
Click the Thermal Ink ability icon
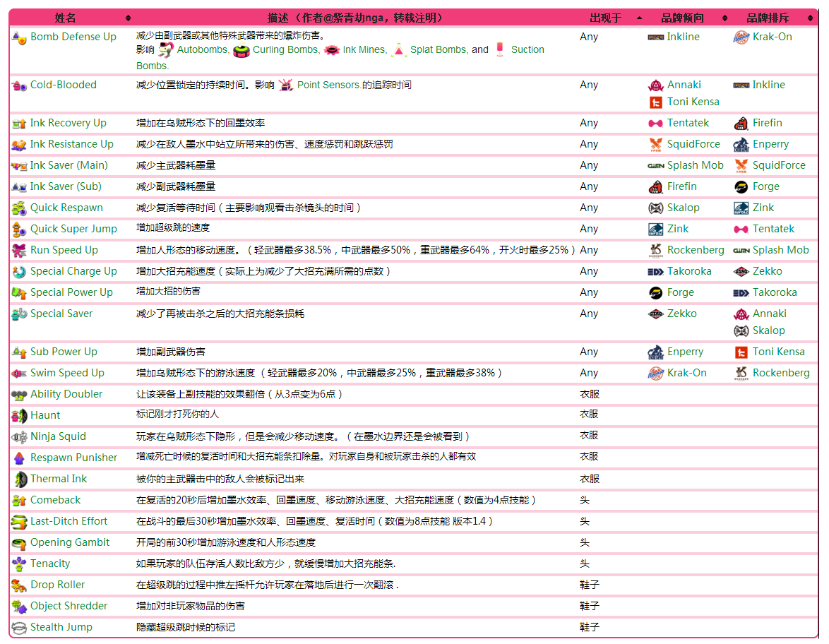pos(20,479)
